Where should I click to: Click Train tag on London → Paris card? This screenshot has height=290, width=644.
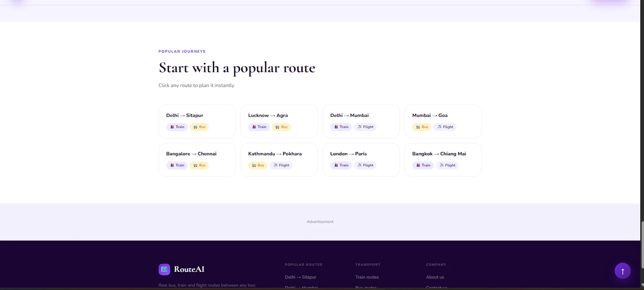341,165
